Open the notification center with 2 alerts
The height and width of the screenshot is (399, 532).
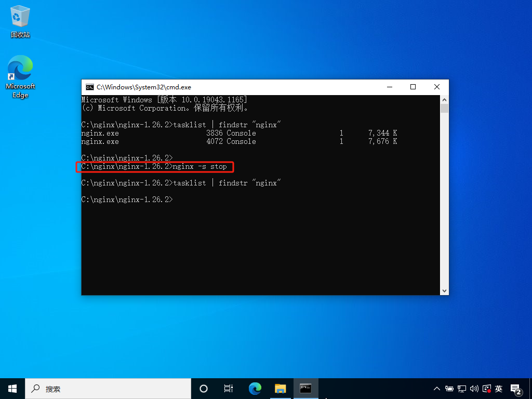(x=516, y=390)
